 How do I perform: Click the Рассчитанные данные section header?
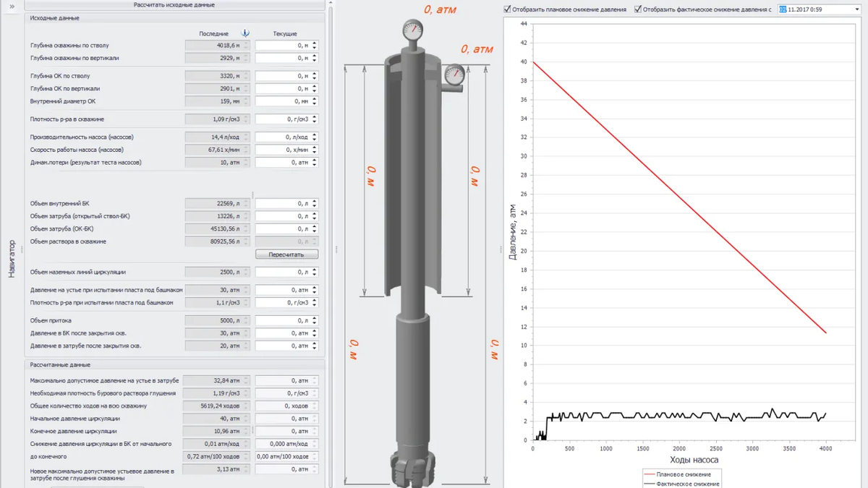pos(174,365)
